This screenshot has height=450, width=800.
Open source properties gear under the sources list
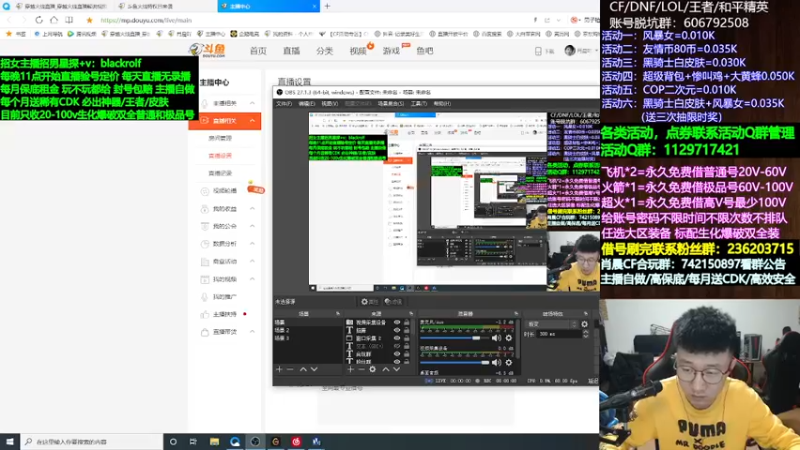[372, 369]
